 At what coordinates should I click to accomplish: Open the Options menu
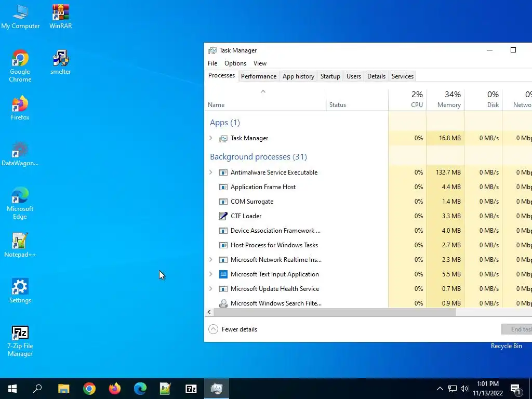pyautogui.click(x=235, y=63)
